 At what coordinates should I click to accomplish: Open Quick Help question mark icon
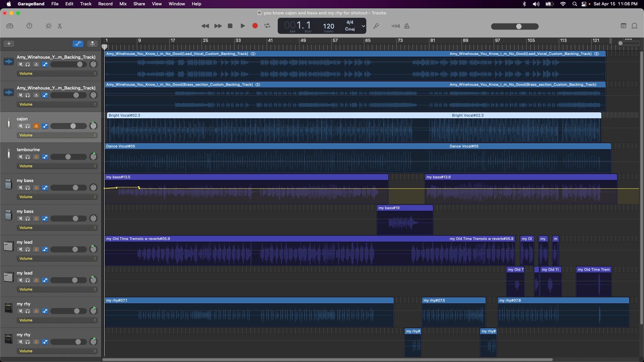pyautogui.click(x=29, y=26)
